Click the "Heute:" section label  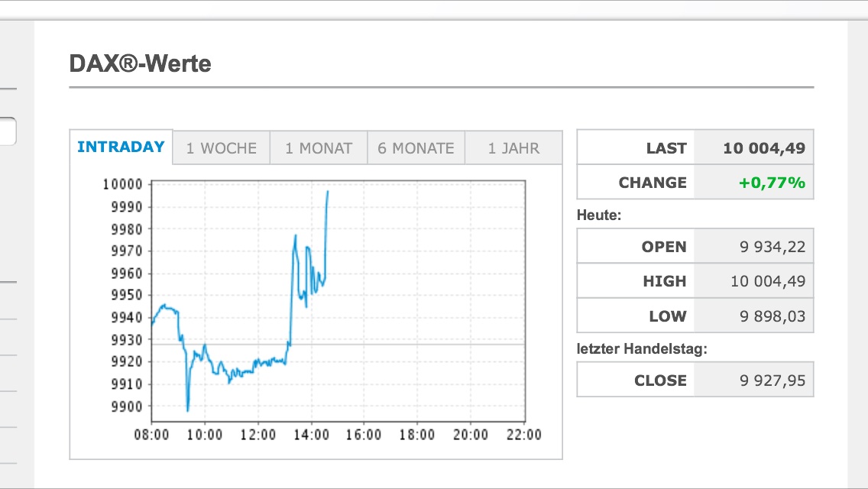pyautogui.click(x=599, y=215)
